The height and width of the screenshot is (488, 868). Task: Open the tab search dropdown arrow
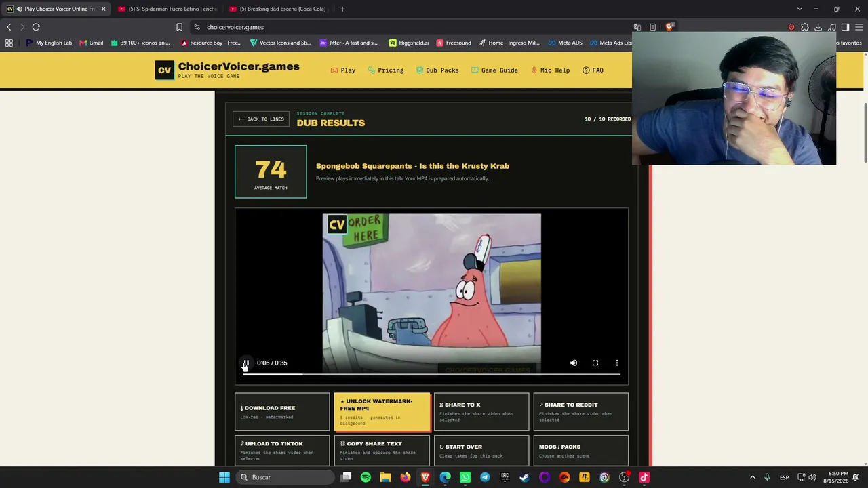[800, 9]
